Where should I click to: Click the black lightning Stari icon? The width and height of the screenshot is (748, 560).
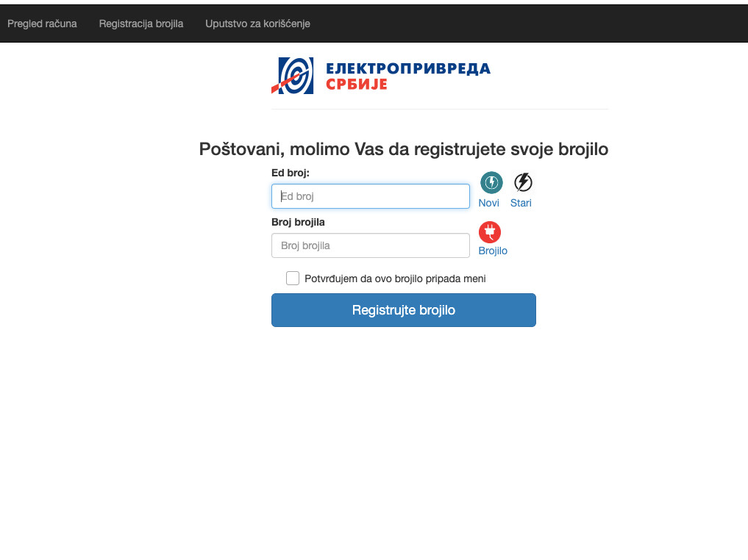tap(523, 182)
